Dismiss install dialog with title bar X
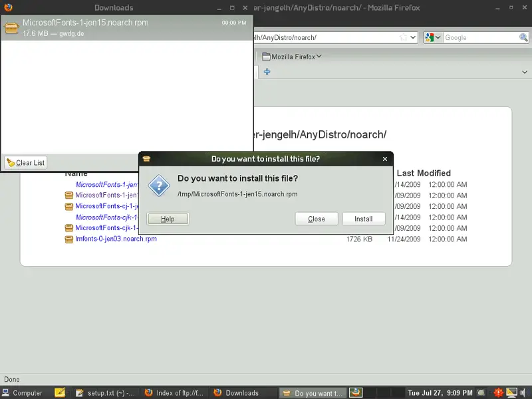Screen dimensions: 532x399 point(385,159)
